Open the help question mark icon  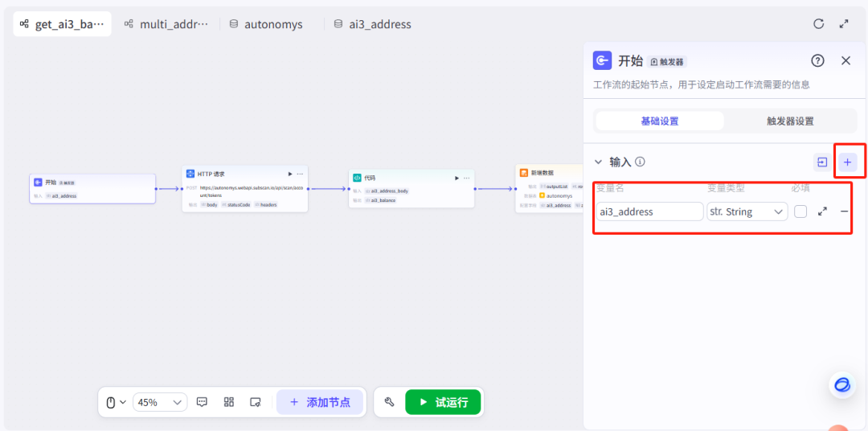tap(817, 61)
